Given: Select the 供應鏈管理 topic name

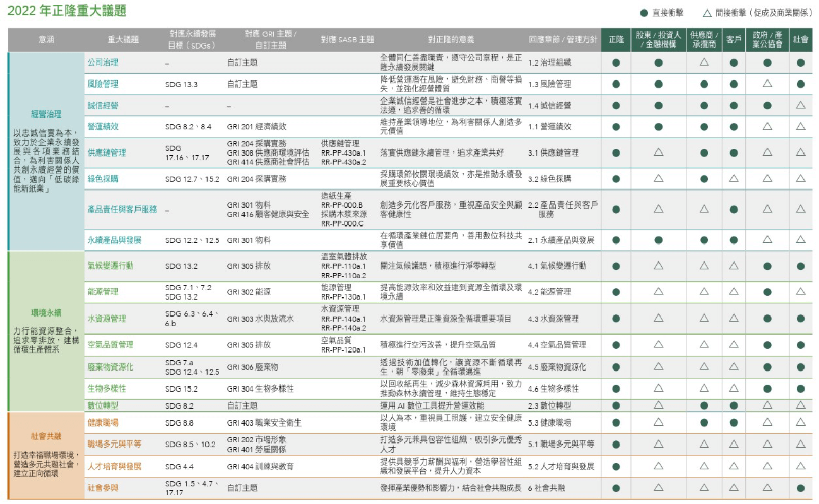Looking at the screenshot, I should pyautogui.click(x=107, y=152).
